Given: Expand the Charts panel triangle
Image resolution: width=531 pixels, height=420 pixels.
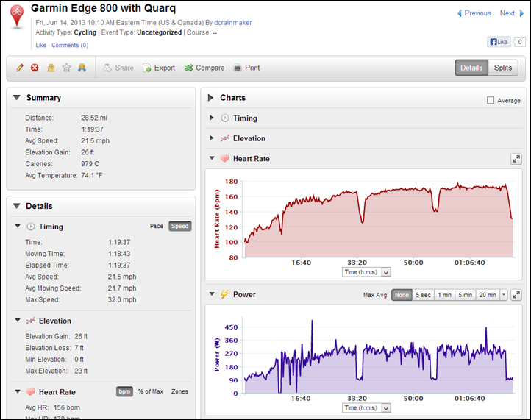Looking at the screenshot, I should (210, 98).
